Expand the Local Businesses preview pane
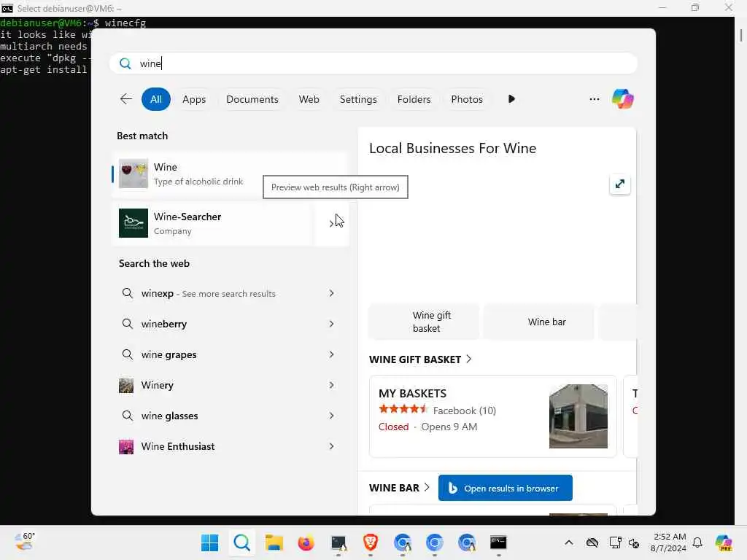The height and width of the screenshot is (560, 747). tap(619, 184)
